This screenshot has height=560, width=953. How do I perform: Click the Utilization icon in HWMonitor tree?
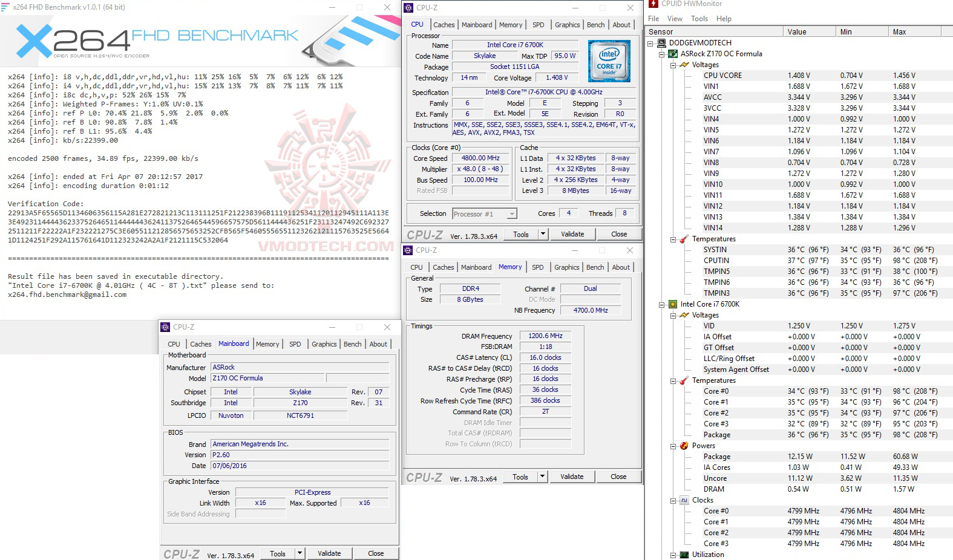tap(684, 555)
